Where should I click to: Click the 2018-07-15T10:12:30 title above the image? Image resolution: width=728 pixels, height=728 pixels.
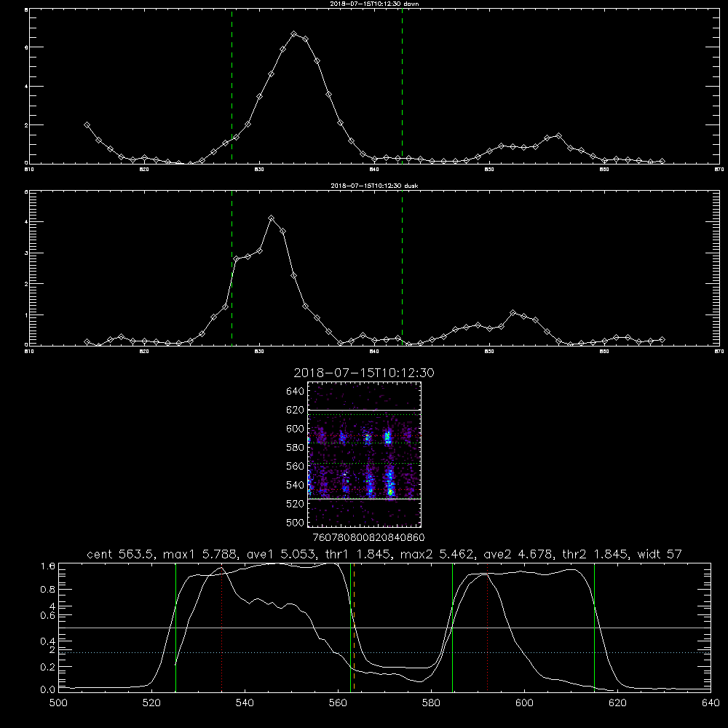[x=364, y=373]
